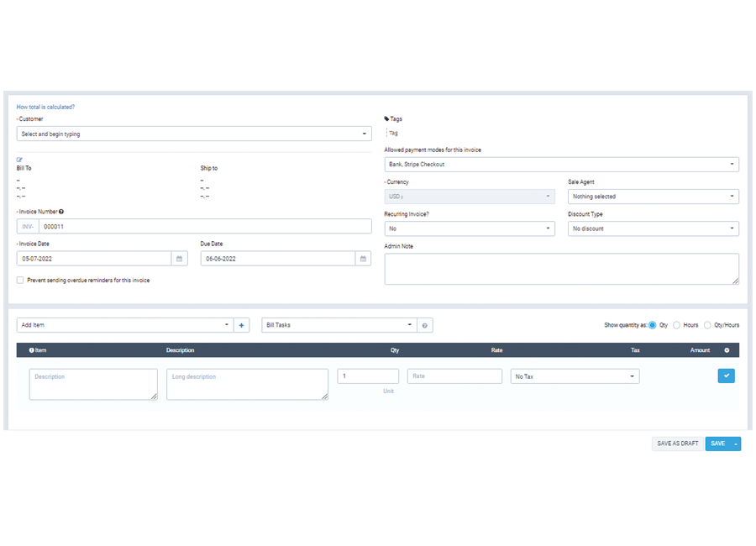Image resolution: width=756 pixels, height=546 pixels.
Task: Click the gear icon in table header
Action: 727,350
